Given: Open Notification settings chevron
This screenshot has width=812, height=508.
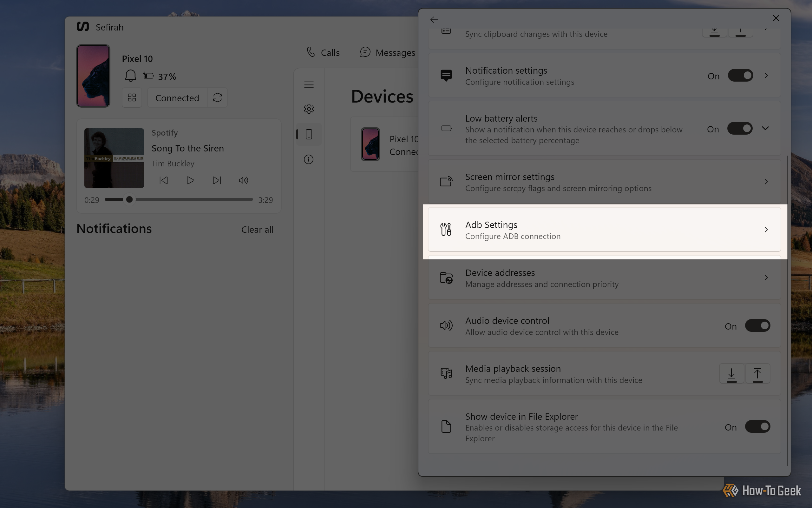Looking at the screenshot, I should [x=766, y=76].
